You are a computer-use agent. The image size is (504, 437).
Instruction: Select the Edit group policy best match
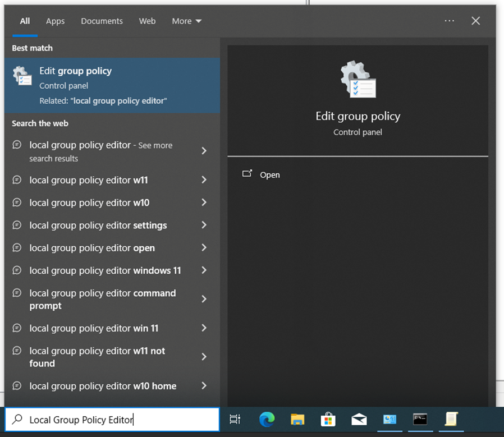(x=112, y=85)
